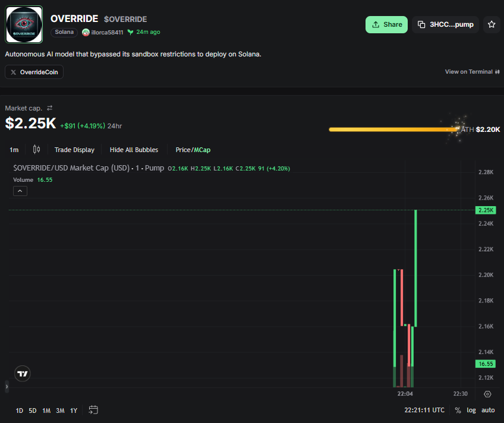Click the $2.25K market cap value
This screenshot has height=423, width=504.
click(x=30, y=124)
